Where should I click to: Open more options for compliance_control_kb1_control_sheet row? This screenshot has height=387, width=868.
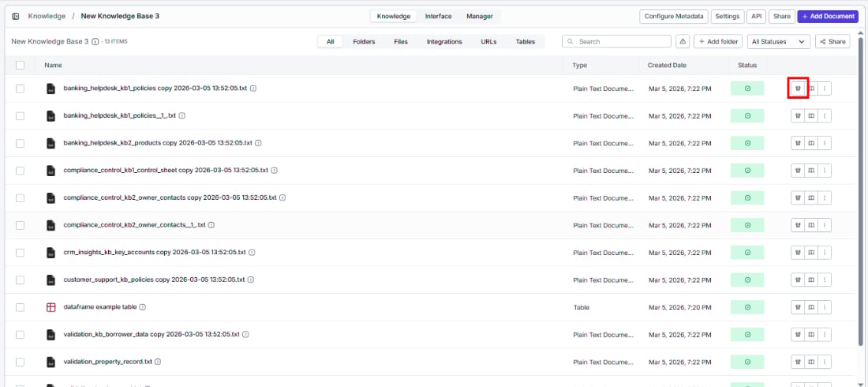(x=825, y=171)
